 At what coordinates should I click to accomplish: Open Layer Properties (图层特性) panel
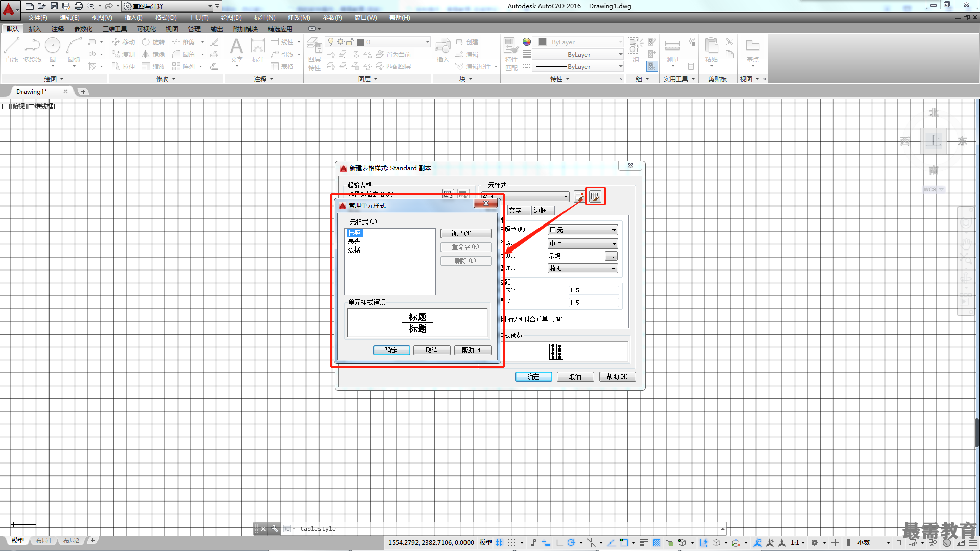[x=314, y=54]
